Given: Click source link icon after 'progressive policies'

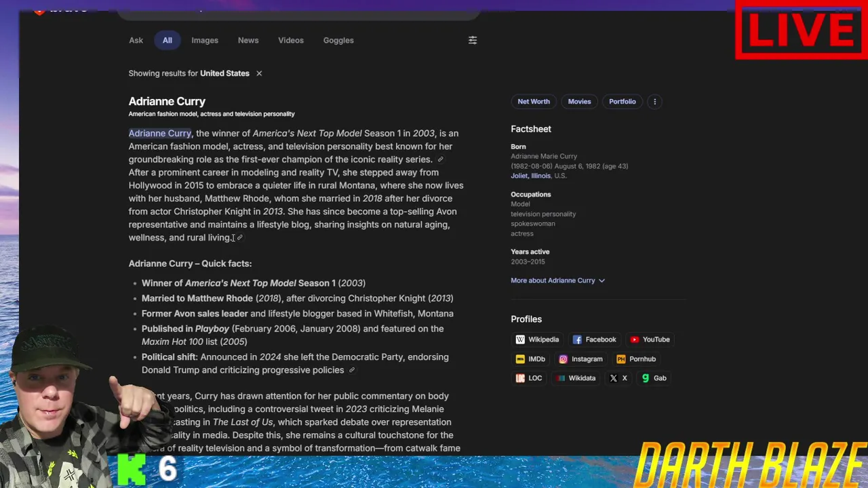Looking at the screenshot, I should (x=351, y=370).
